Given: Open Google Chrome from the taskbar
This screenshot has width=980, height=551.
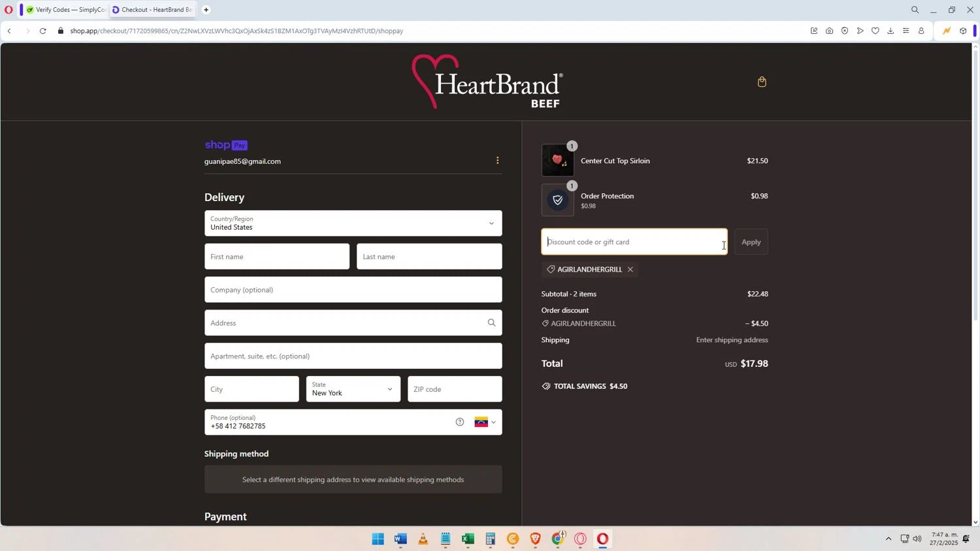Looking at the screenshot, I should click(558, 539).
